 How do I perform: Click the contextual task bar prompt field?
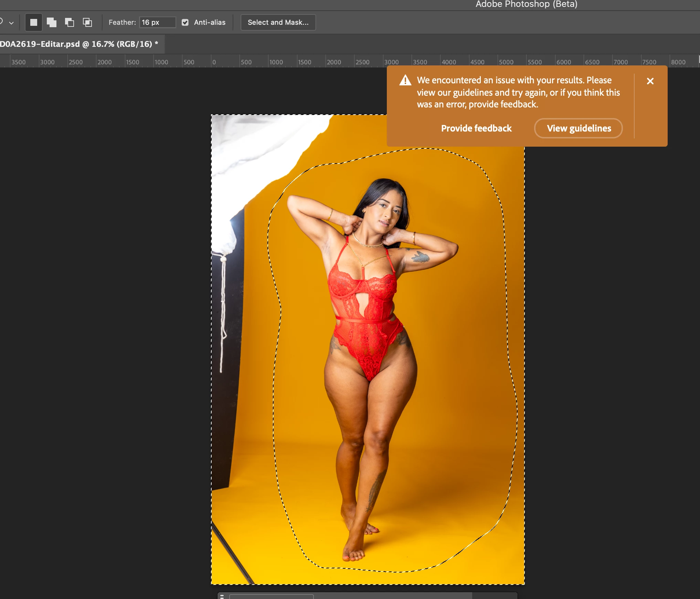click(x=271, y=596)
